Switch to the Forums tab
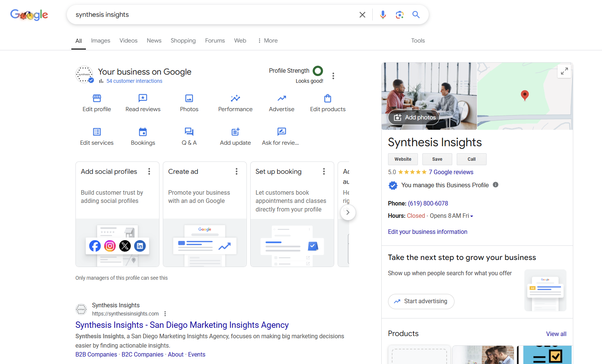Viewport: 602px width, 364px height. [x=215, y=41]
